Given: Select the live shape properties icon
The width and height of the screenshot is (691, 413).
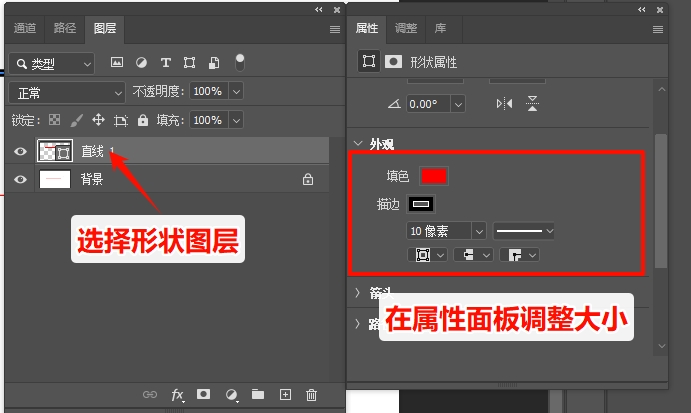Looking at the screenshot, I should pos(368,61).
